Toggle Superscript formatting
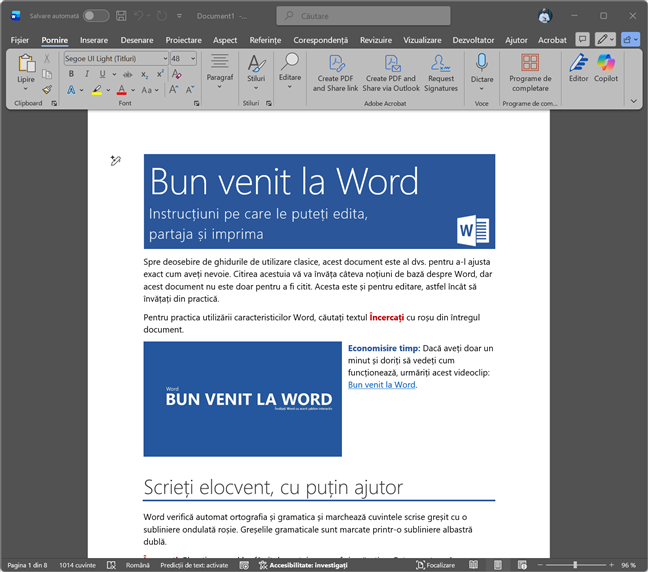The image size is (648, 572). pos(160,74)
